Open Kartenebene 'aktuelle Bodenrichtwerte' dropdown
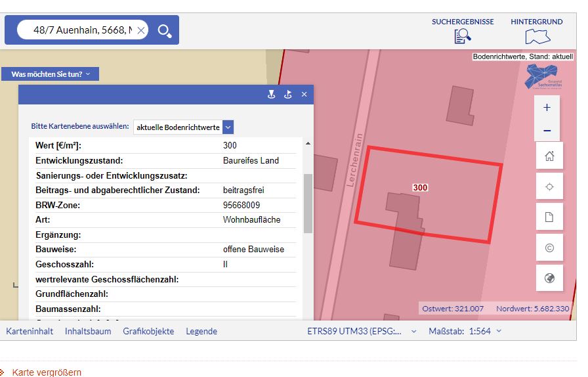This screenshot has height=377, width=588. tap(183, 127)
